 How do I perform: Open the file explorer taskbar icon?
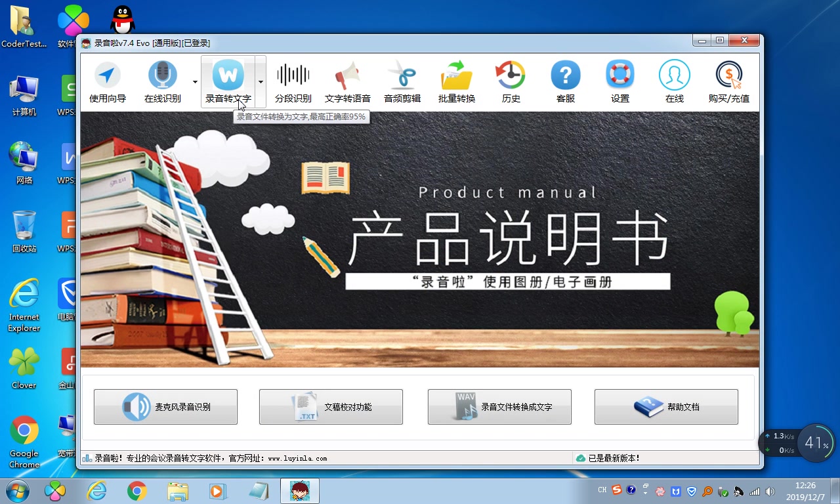177,490
